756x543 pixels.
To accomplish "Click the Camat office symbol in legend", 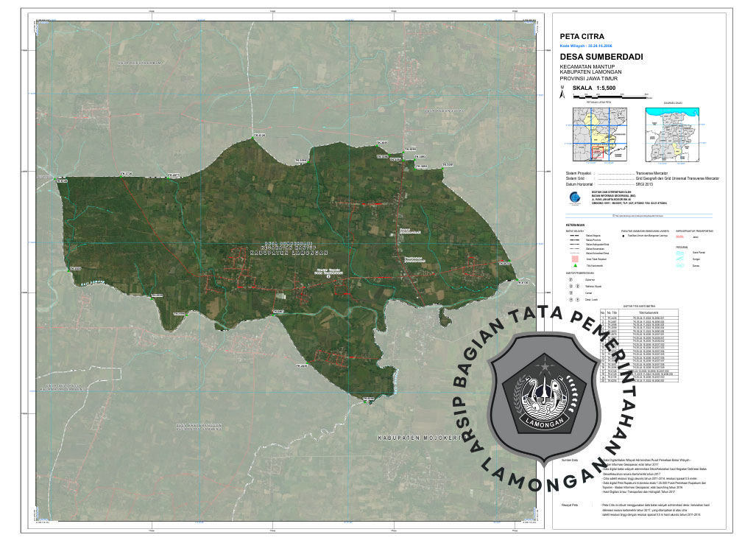I will (x=570, y=293).
